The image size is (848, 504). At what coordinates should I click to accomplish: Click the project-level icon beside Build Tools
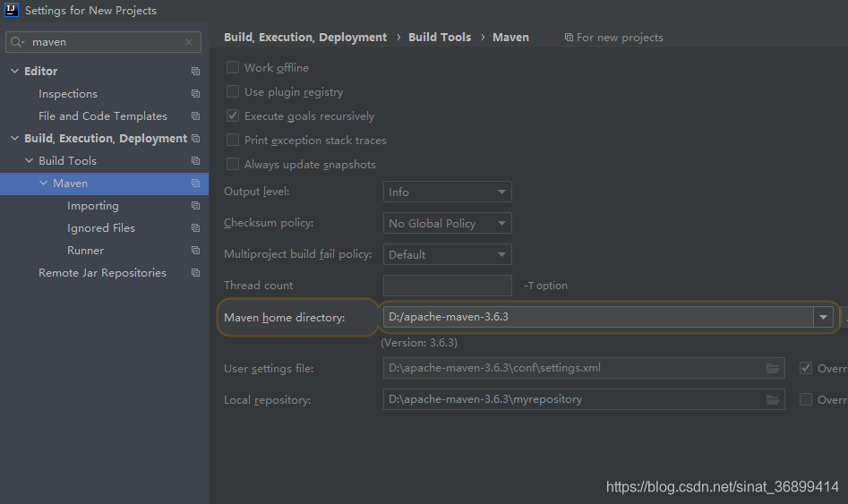tap(196, 160)
